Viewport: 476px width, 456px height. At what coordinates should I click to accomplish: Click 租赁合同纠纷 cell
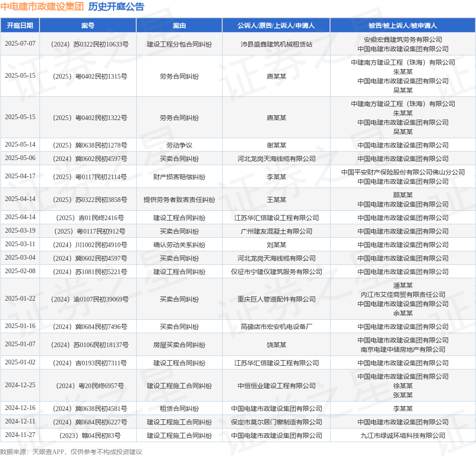[179, 409]
